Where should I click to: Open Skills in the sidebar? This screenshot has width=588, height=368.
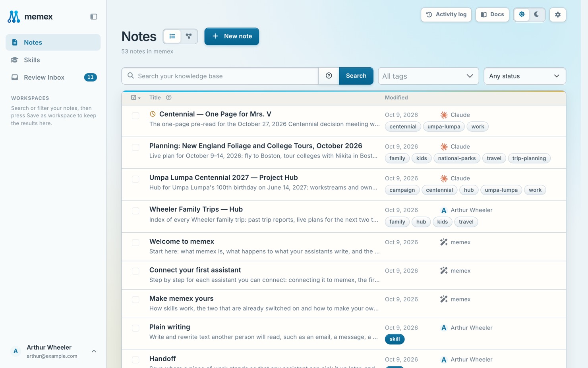coord(53,60)
